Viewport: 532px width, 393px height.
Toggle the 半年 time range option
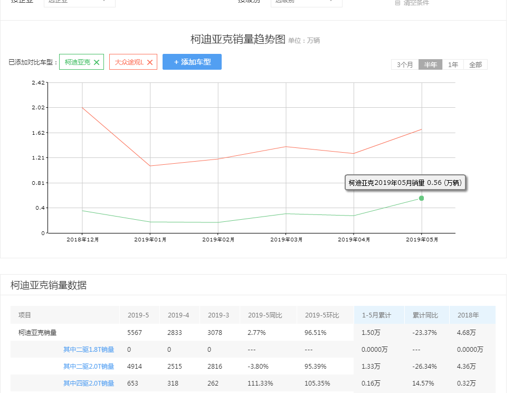point(430,64)
